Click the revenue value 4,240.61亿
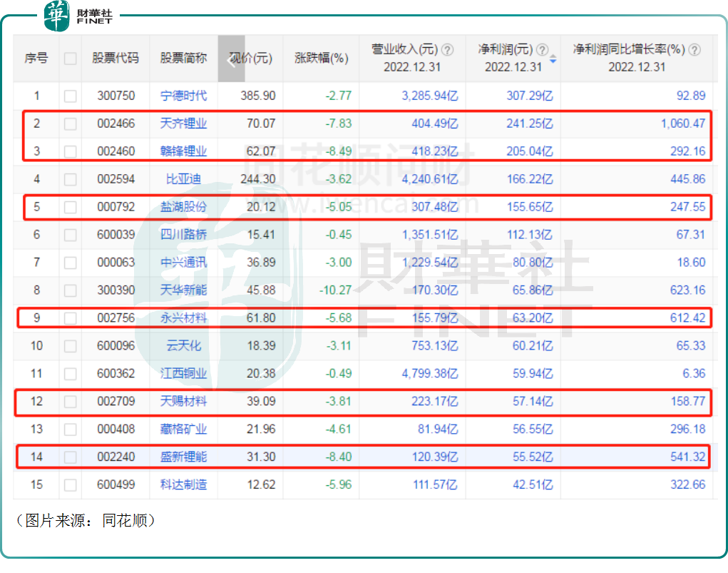This screenshot has width=728, height=573. tap(430, 179)
